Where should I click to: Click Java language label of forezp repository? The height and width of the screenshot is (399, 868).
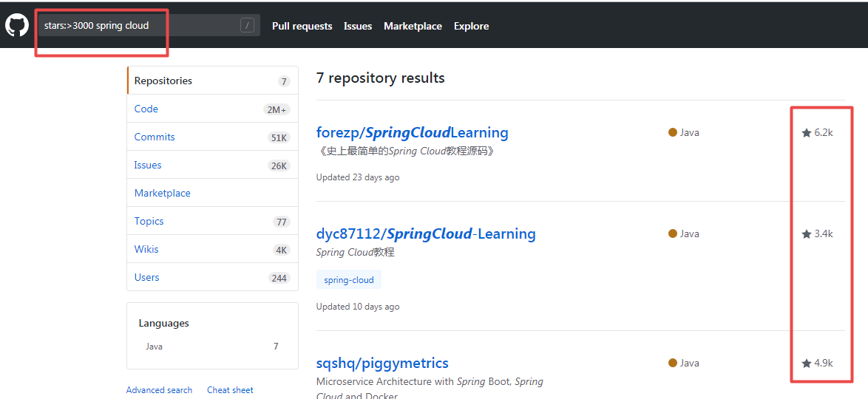(x=684, y=133)
